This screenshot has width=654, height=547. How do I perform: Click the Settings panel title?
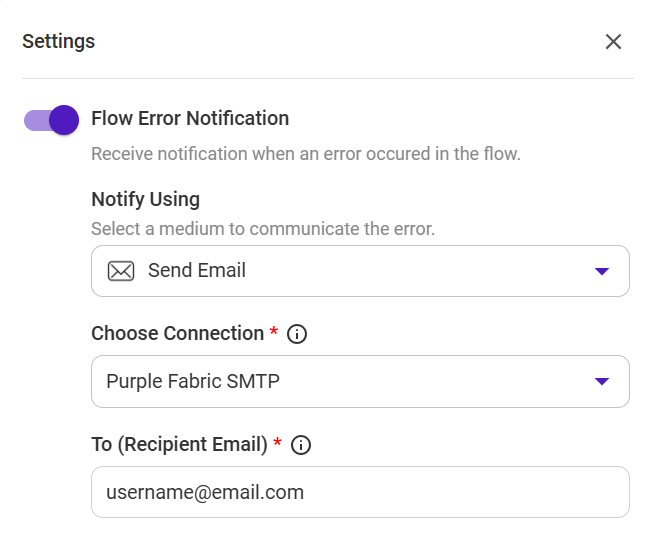click(59, 41)
